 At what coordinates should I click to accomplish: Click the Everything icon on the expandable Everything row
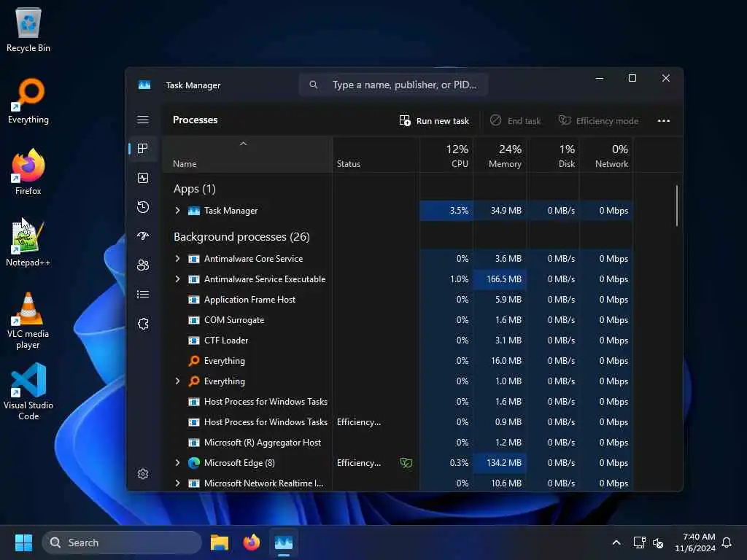tap(194, 381)
